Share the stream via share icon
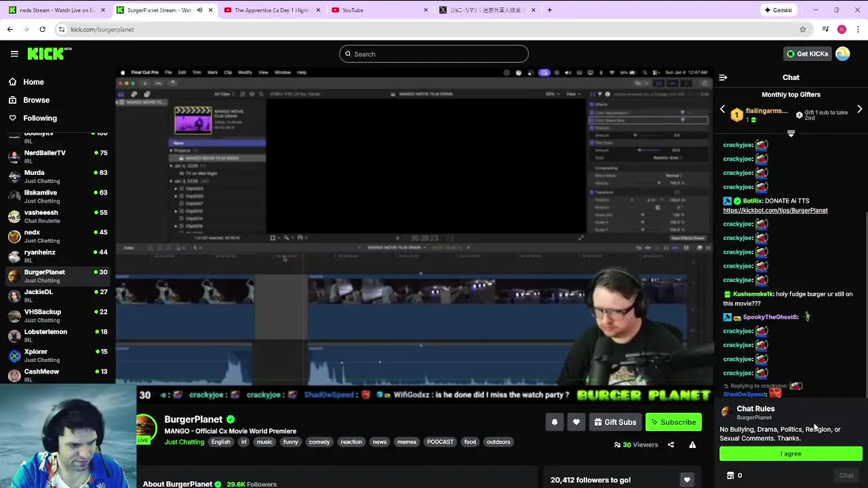 [x=671, y=445]
